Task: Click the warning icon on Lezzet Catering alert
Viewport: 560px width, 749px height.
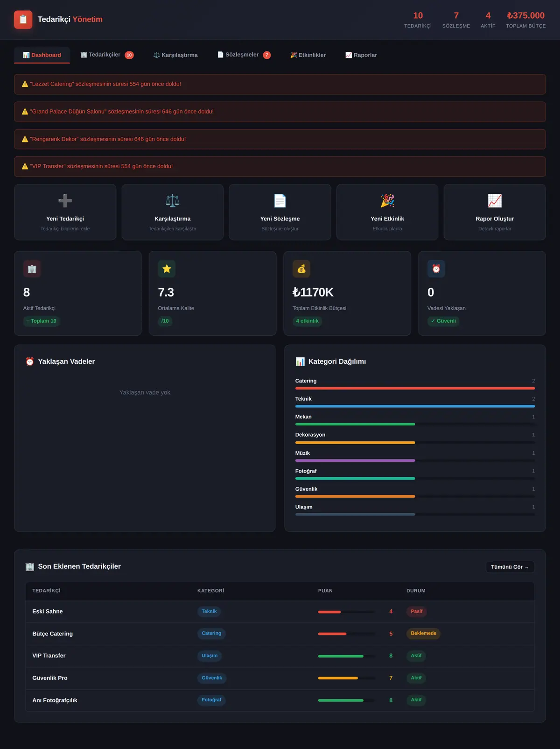Action: [25, 84]
